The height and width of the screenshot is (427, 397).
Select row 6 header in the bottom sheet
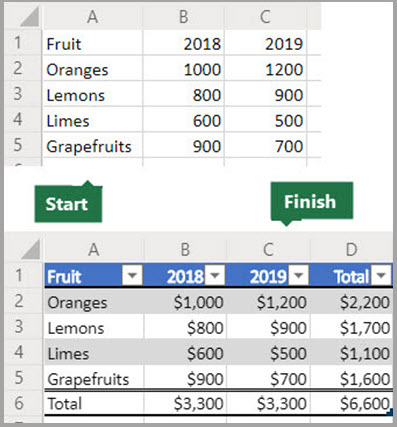coord(19,403)
